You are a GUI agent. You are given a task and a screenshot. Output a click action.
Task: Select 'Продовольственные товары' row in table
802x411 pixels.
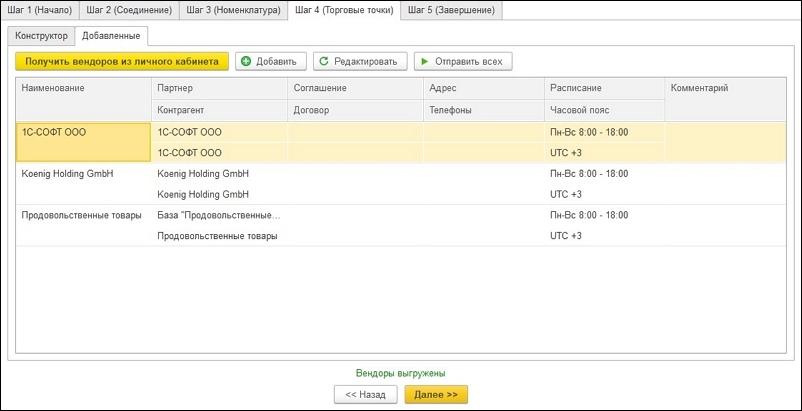[x=82, y=215]
